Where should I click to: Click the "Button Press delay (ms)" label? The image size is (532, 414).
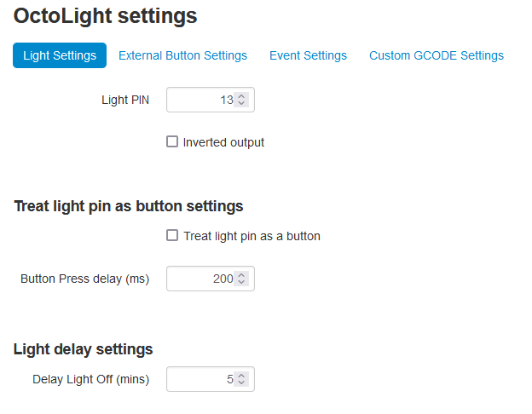84,279
